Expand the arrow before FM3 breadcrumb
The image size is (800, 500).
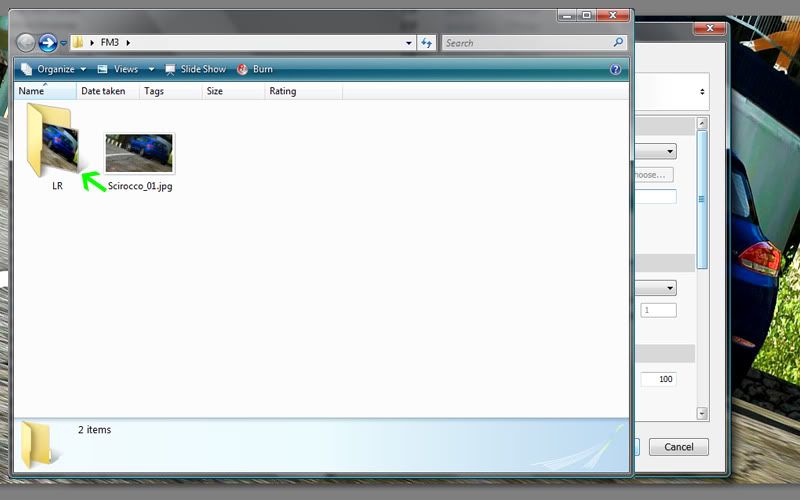pyautogui.click(x=92, y=43)
